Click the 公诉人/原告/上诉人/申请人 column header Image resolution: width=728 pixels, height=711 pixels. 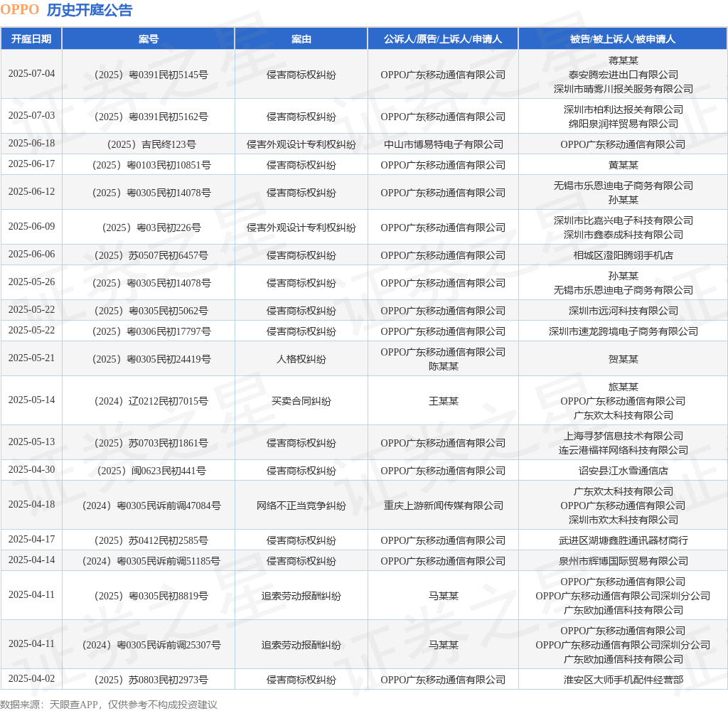pyautogui.click(x=443, y=39)
